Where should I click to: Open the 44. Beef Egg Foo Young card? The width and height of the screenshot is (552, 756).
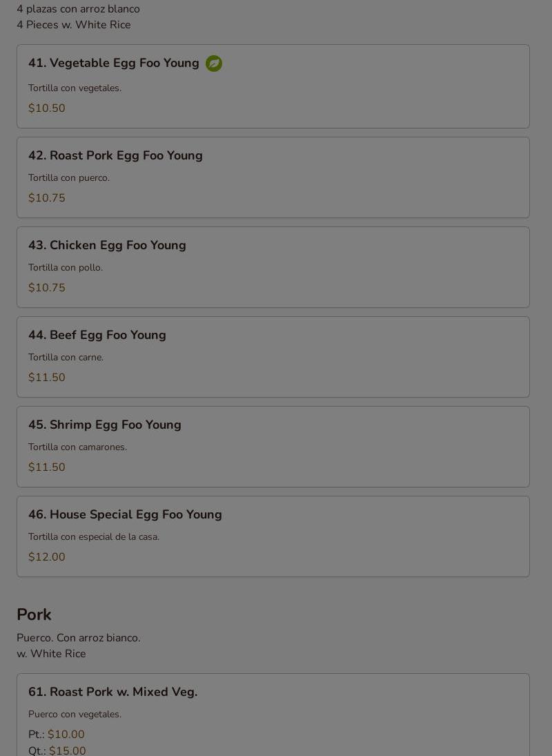click(97, 336)
